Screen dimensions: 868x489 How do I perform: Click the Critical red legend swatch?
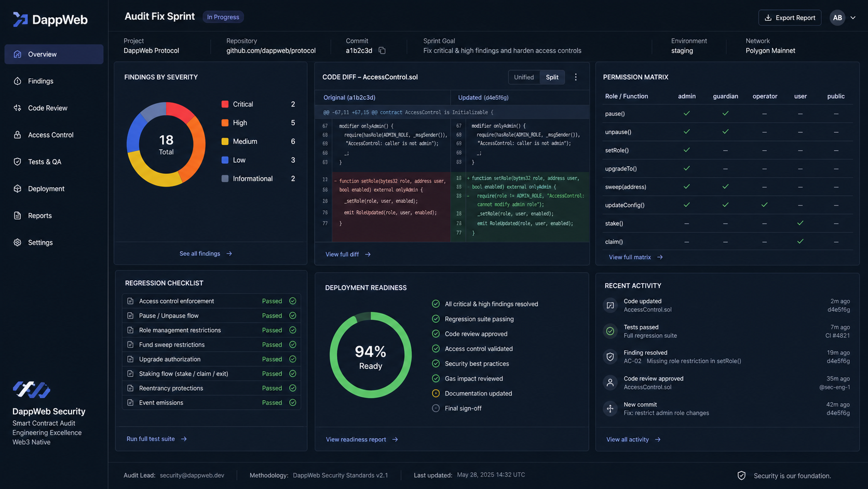pos(225,104)
